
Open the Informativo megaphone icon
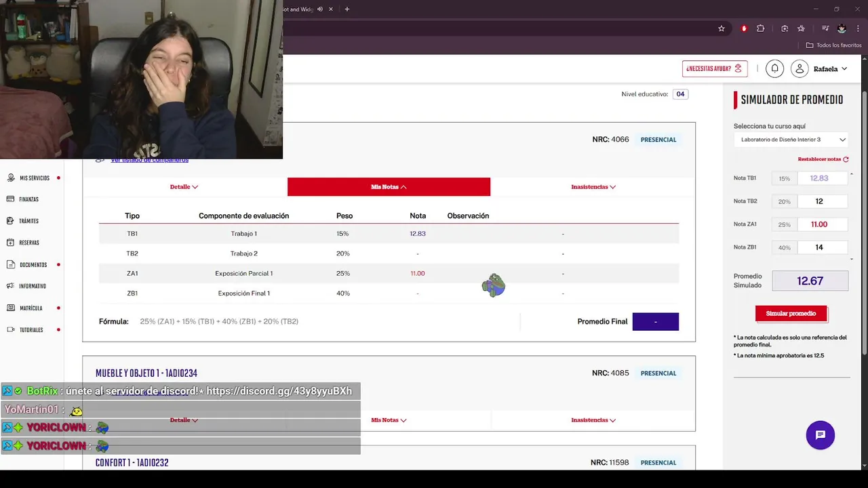coord(11,286)
